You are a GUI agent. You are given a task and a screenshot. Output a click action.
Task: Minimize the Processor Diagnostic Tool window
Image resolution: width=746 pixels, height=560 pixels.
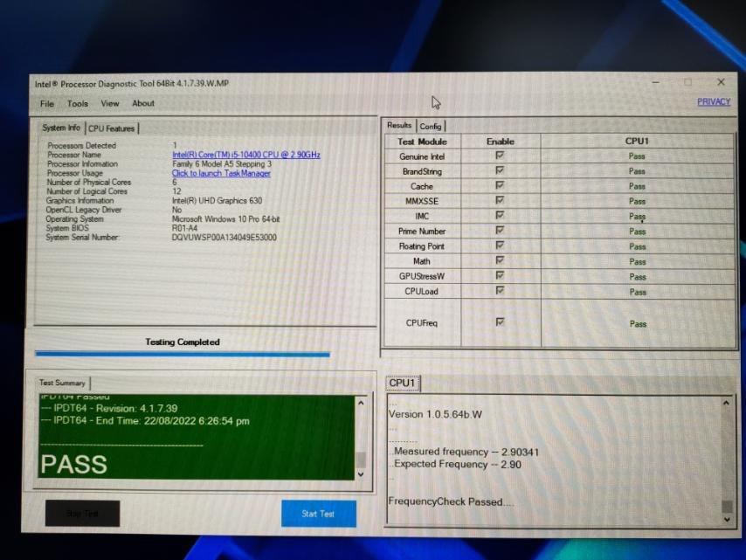656,82
